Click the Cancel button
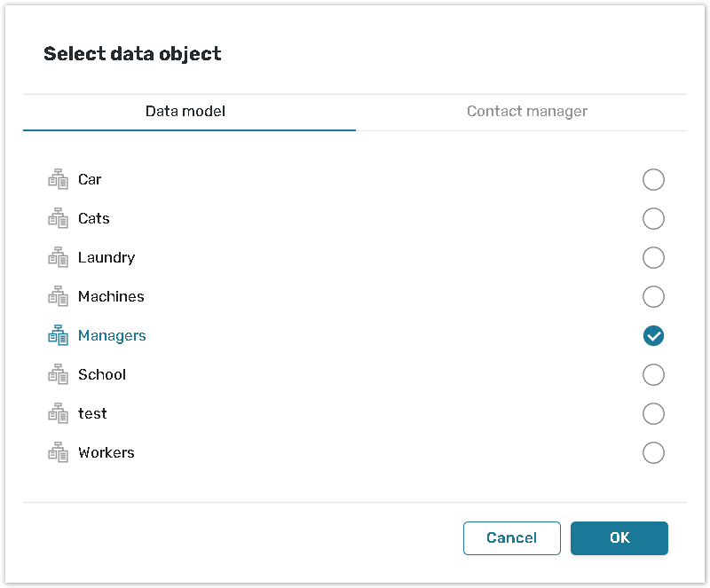Viewport: 710px width, 588px height. pos(512,538)
